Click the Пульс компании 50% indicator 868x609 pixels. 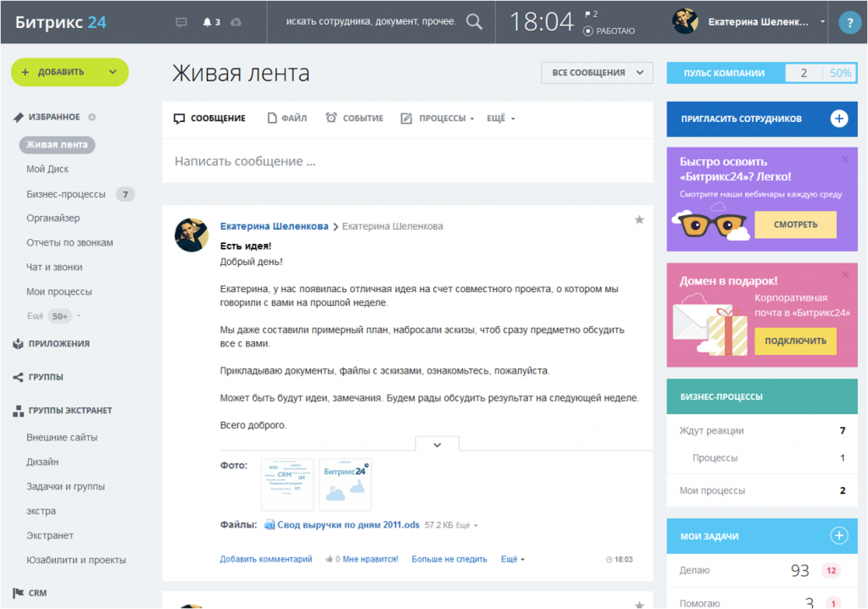click(x=840, y=73)
